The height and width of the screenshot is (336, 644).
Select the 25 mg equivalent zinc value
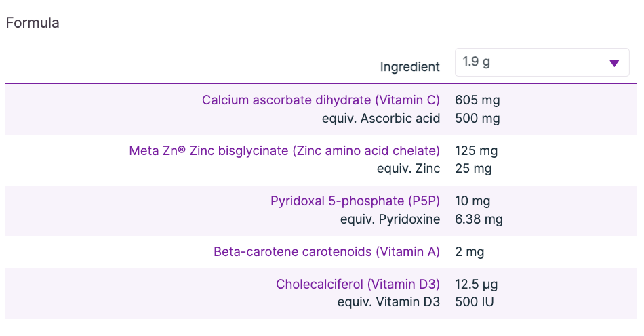[473, 169]
